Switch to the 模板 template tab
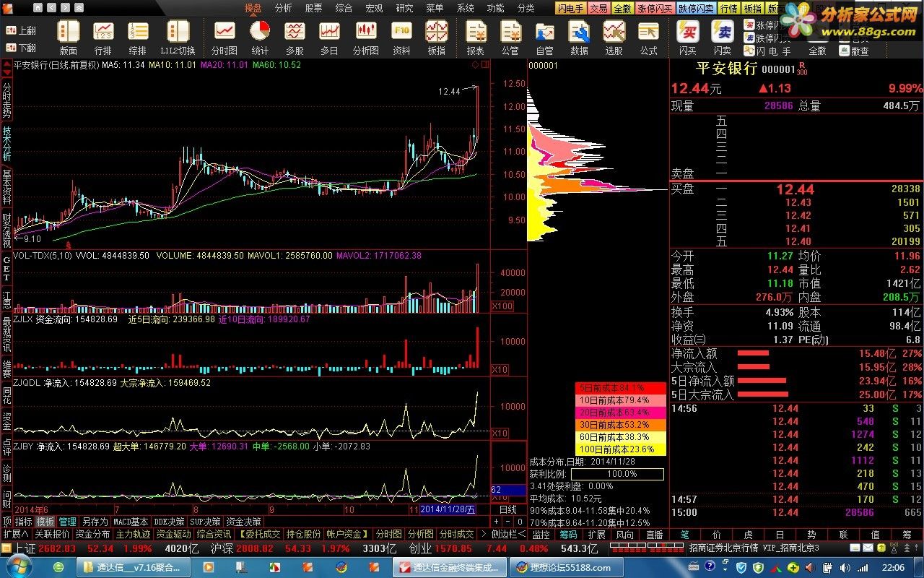This screenshot has width=924, height=578. coord(45,522)
